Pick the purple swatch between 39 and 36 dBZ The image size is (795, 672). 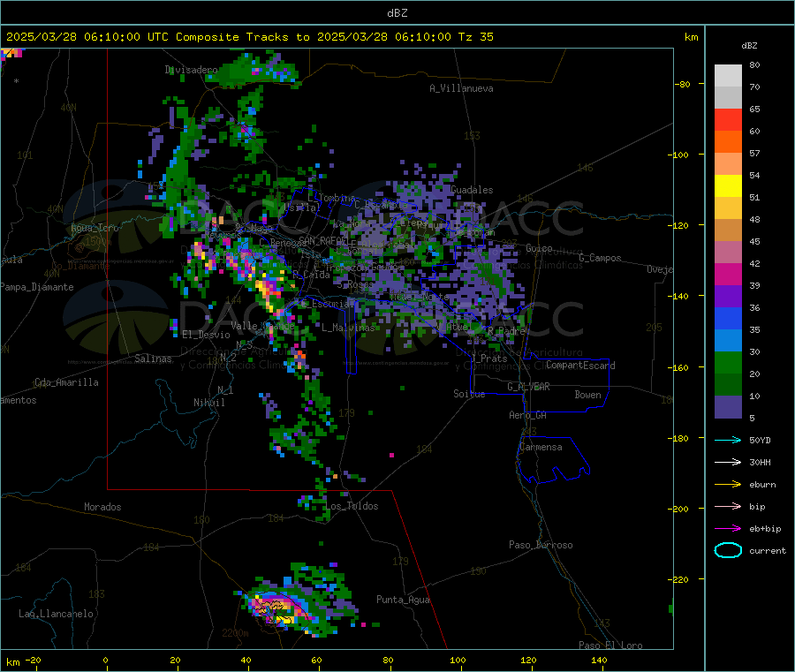(x=728, y=297)
